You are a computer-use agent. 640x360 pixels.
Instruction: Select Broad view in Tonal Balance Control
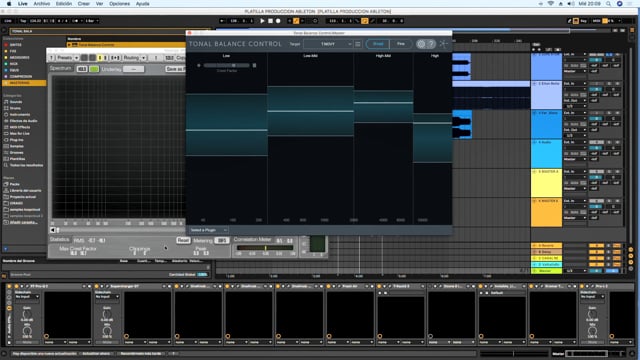click(x=378, y=44)
